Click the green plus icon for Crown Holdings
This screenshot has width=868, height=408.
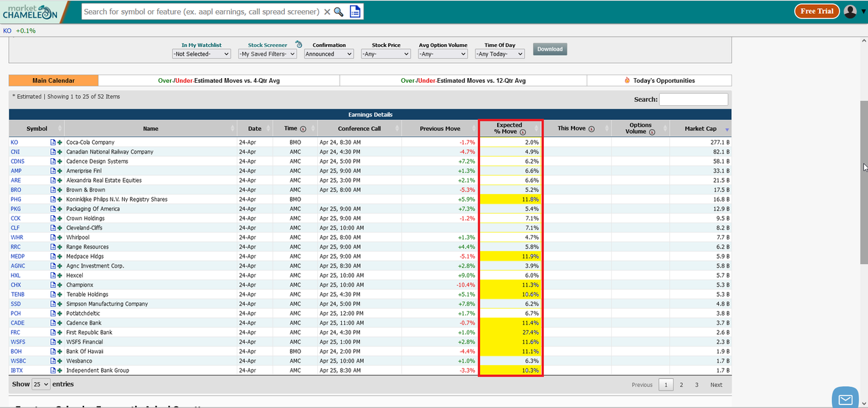click(x=60, y=219)
